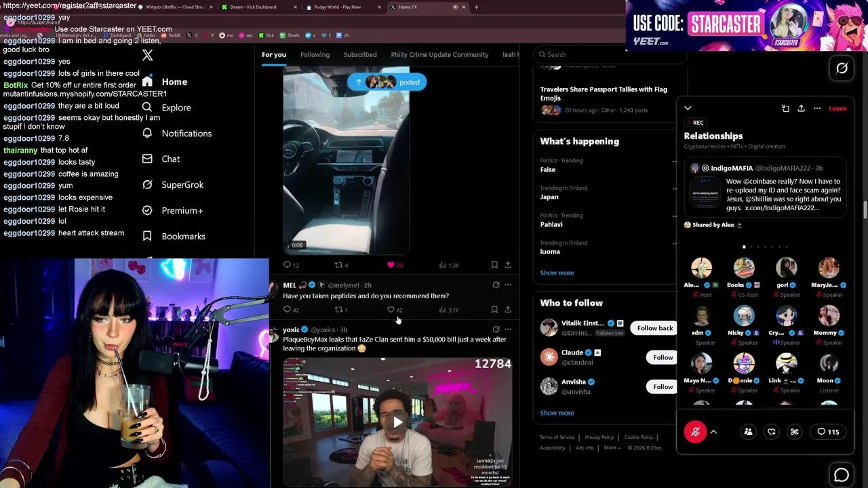The image size is (868, 488).
Task: Open Chat in the X sidebar
Action: point(161,159)
